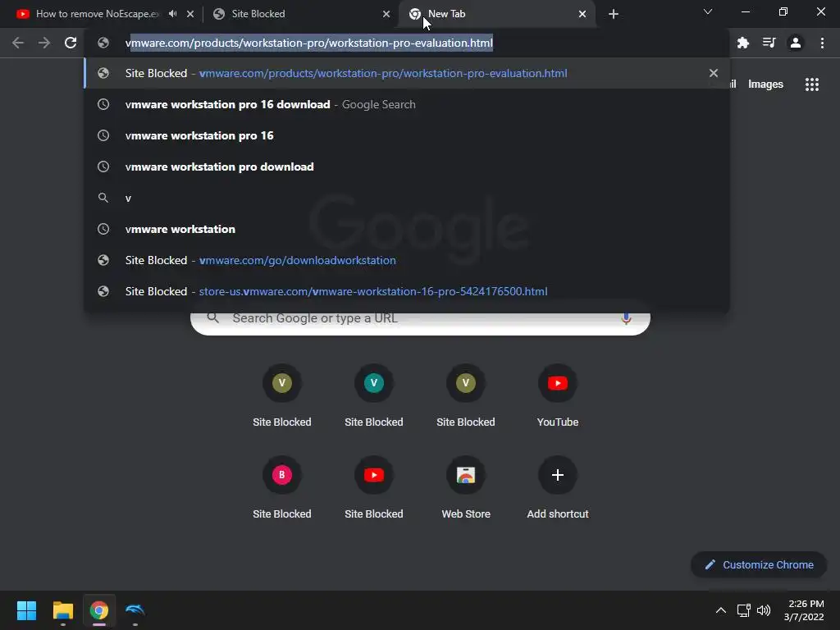Click the Chrome taskbar icon
Viewport: 840px width, 630px height.
[98, 610]
